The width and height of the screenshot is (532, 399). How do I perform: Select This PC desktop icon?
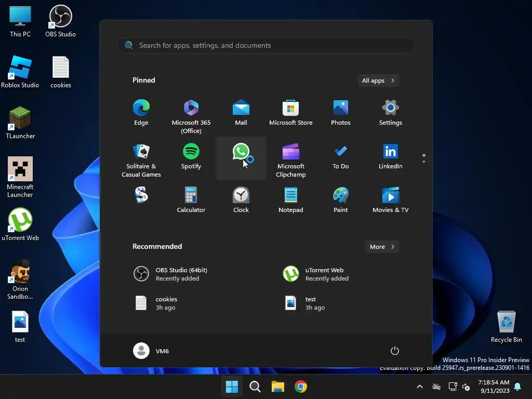[20, 22]
